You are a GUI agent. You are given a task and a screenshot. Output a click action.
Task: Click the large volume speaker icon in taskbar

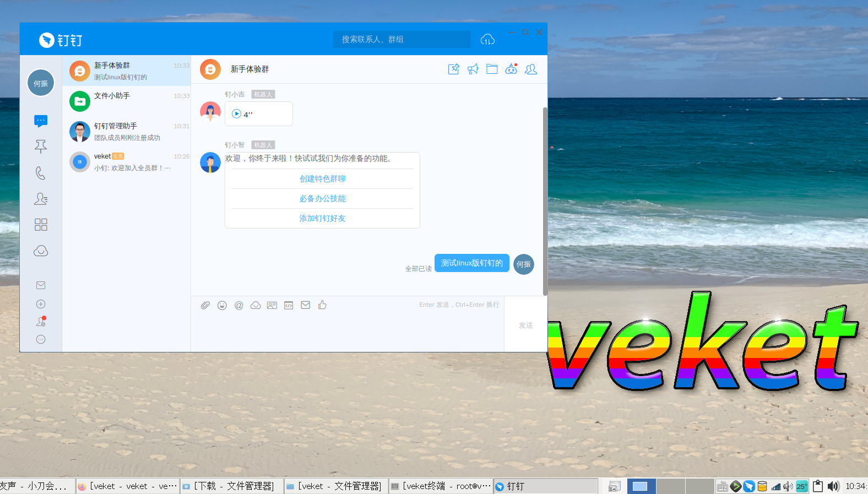pos(834,486)
